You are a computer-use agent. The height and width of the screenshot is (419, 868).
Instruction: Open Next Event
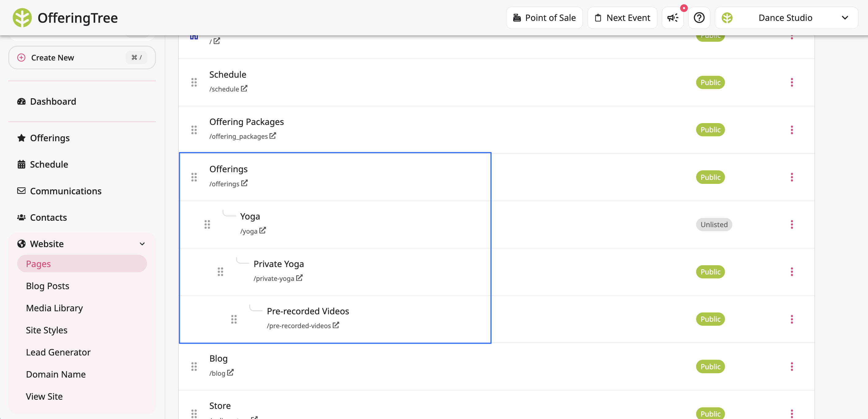click(622, 18)
